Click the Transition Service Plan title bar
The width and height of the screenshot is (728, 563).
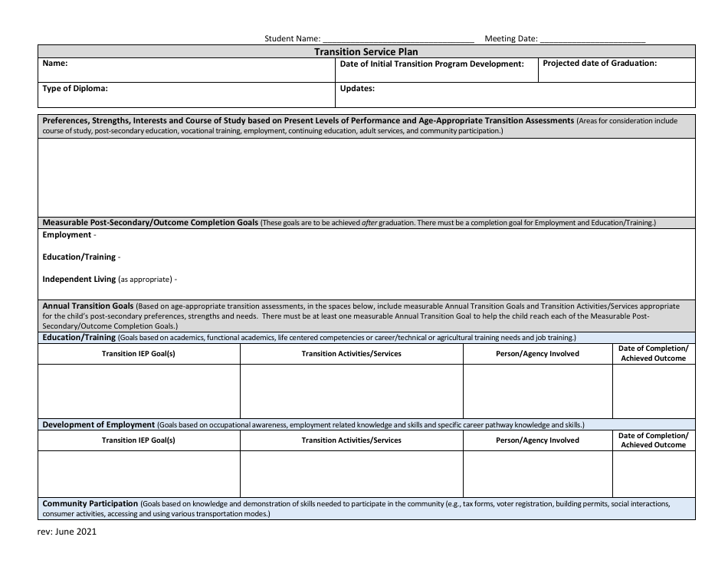pos(366,51)
